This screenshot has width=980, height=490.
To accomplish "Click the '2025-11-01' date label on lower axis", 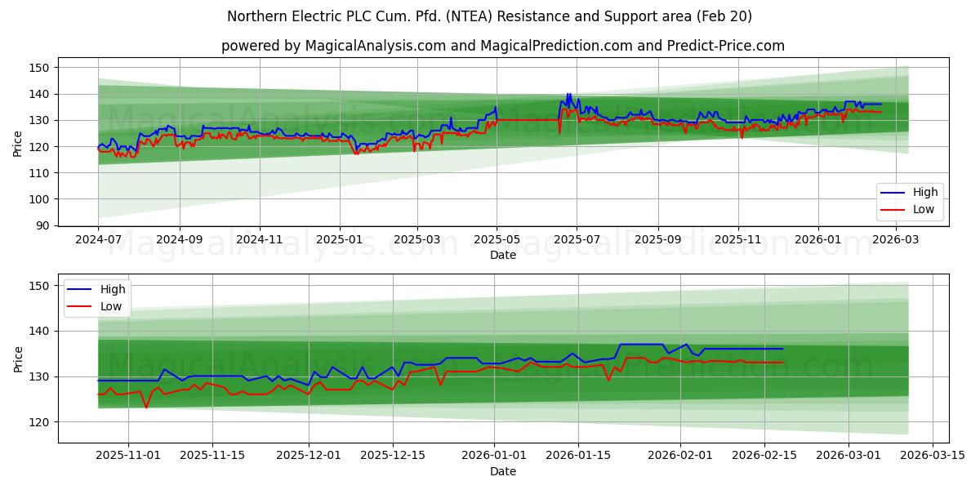I will point(129,457).
